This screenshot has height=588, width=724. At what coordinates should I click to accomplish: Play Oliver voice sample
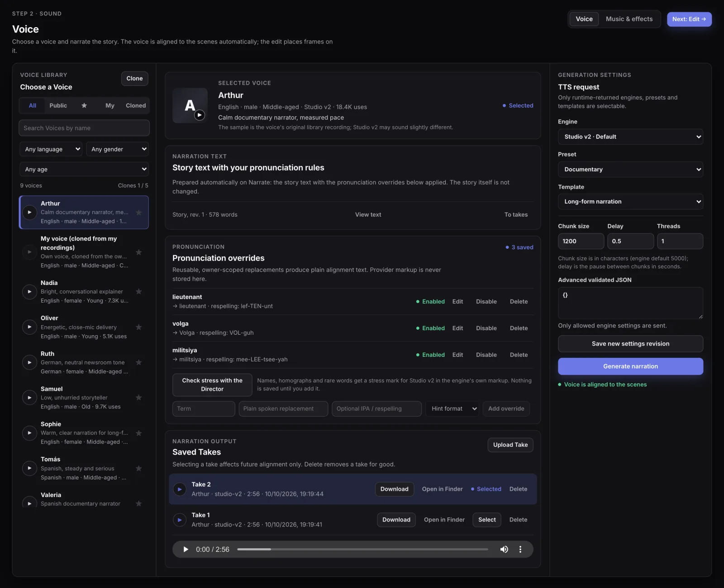pyautogui.click(x=29, y=327)
